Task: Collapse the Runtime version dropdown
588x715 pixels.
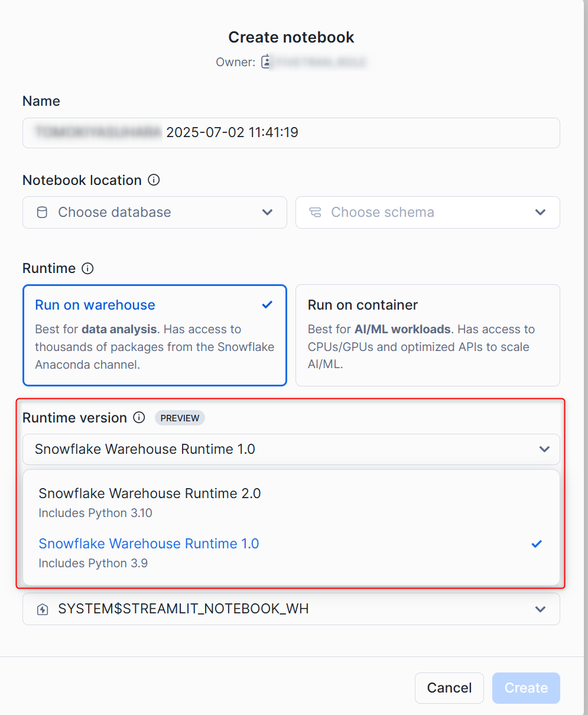Action: 291,449
